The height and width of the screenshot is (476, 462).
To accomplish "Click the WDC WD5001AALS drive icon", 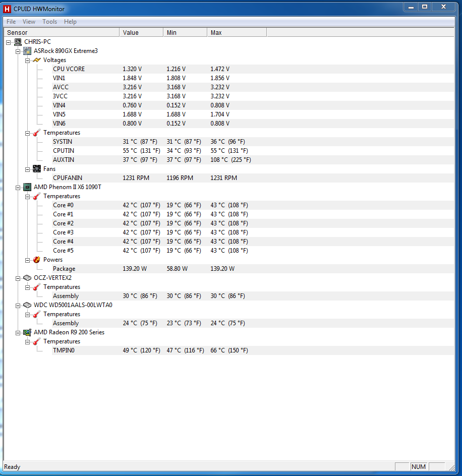I will 27,305.
